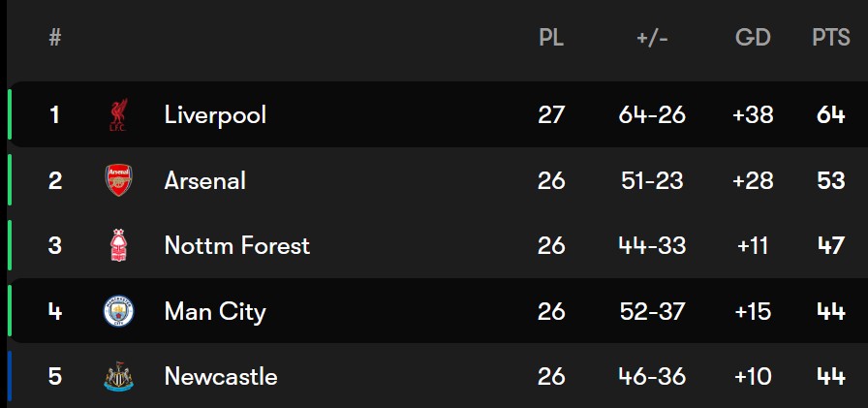Click Man City's rank number 4
868x408 pixels.
(55, 311)
